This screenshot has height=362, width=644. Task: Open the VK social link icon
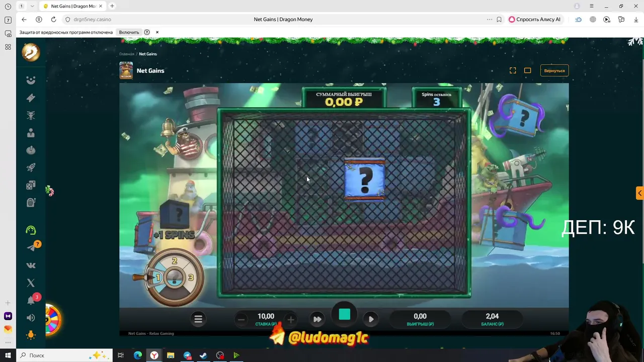[x=31, y=265]
